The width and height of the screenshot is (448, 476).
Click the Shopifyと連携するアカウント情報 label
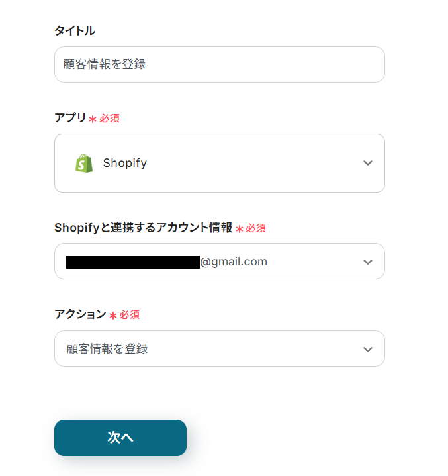pos(143,228)
